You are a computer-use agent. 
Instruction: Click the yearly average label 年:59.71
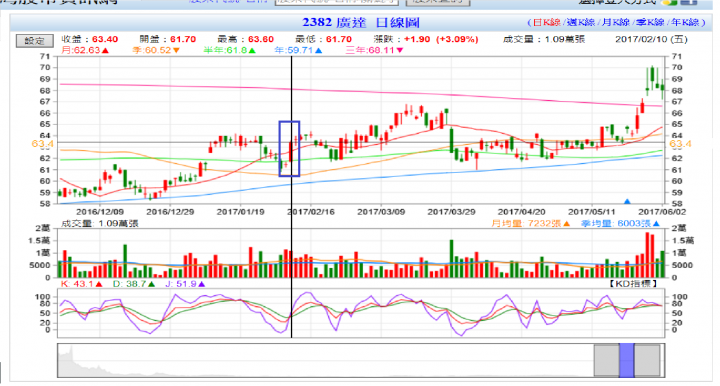pyautogui.click(x=298, y=50)
